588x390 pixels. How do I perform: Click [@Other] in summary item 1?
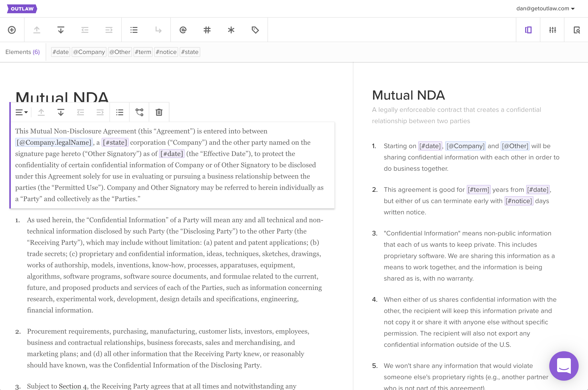tap(515, 146)
